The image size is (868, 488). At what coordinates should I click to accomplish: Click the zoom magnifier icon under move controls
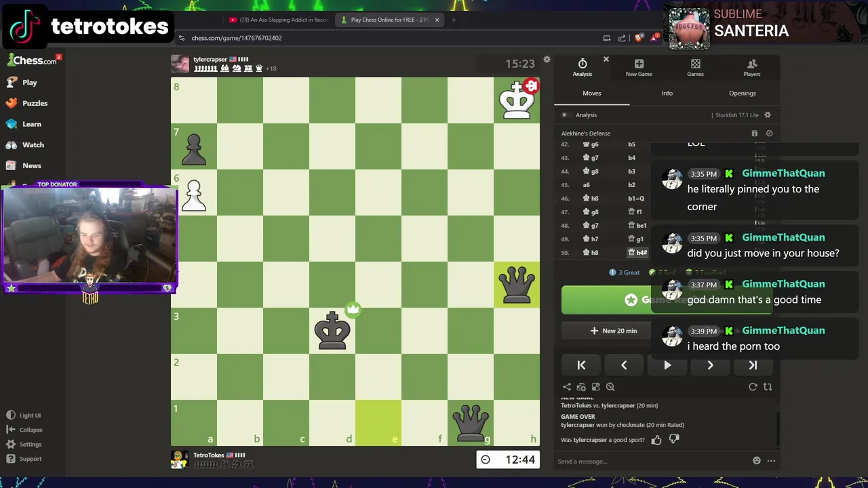(x=610, y=387)
